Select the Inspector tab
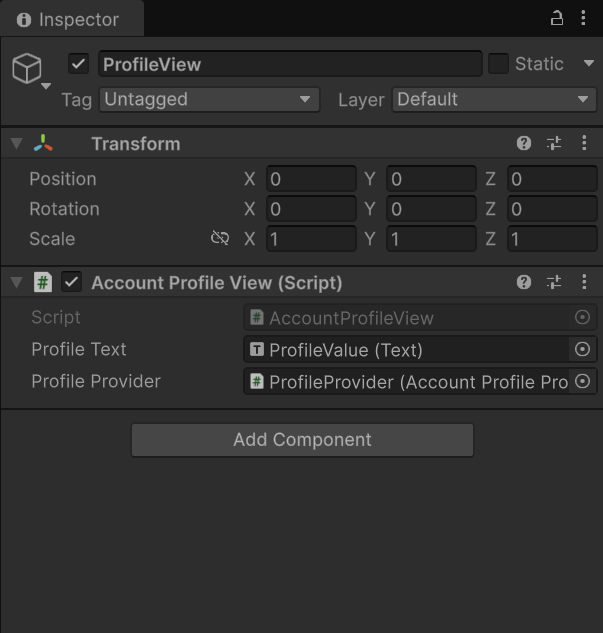This screenshot has width=603, height=633. click(72, 19)
